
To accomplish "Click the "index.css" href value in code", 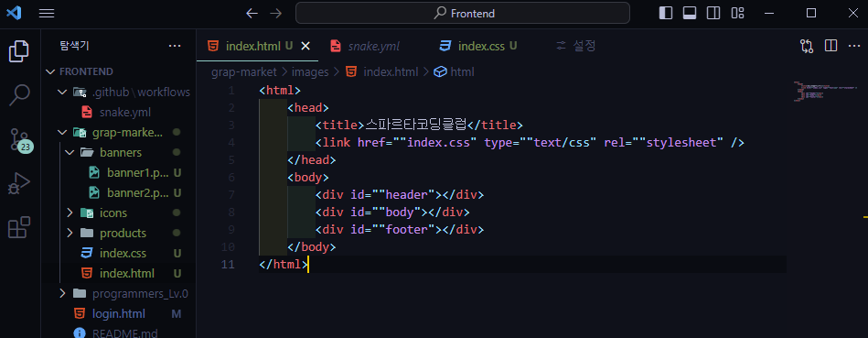I will tap(438, 142).
